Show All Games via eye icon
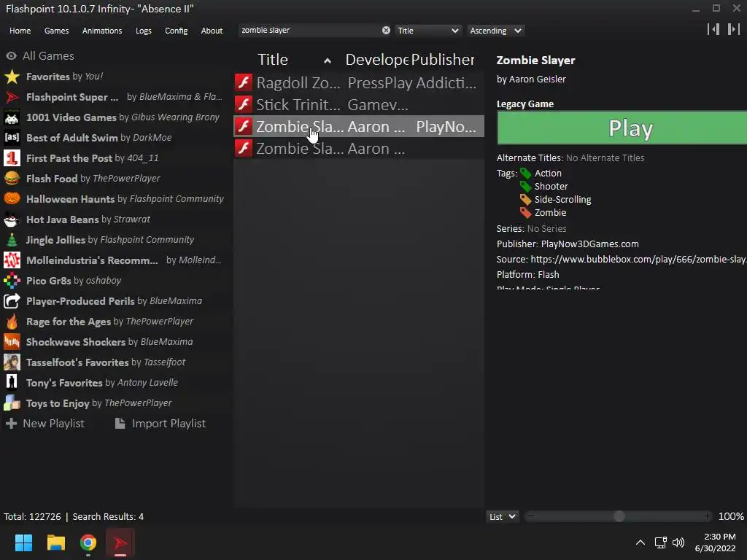 click(12, 56)
